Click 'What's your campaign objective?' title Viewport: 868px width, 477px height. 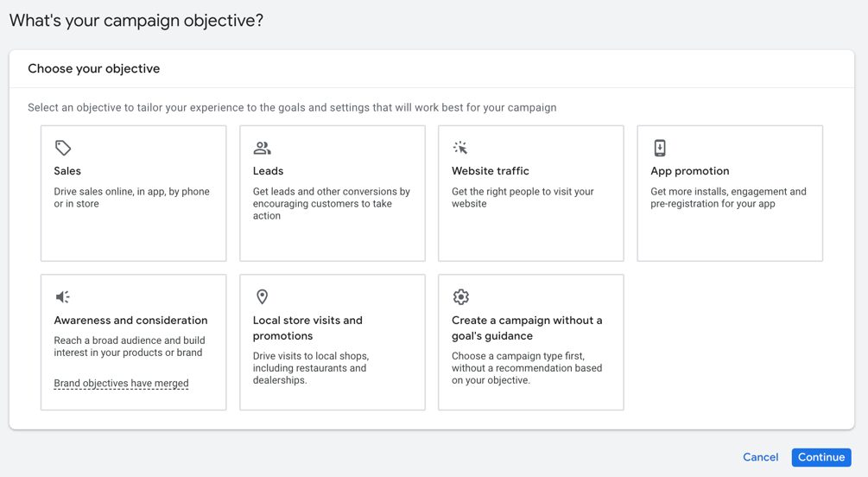coord(136,21)
